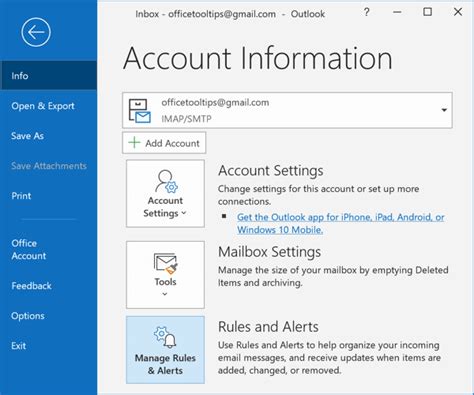This screenshot has width=474, height=395.
Task: Click the Account Information heading
Action: (258, 58)
